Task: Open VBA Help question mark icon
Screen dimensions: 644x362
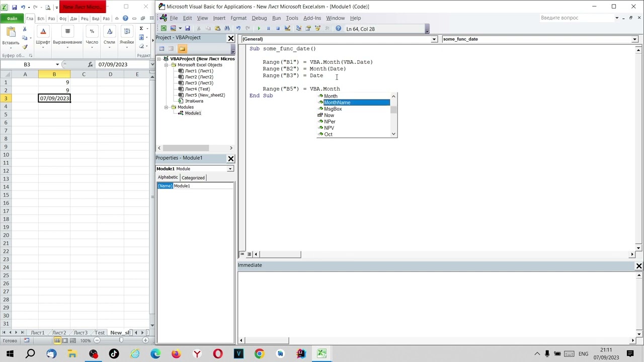Action: tap(338, 29)
